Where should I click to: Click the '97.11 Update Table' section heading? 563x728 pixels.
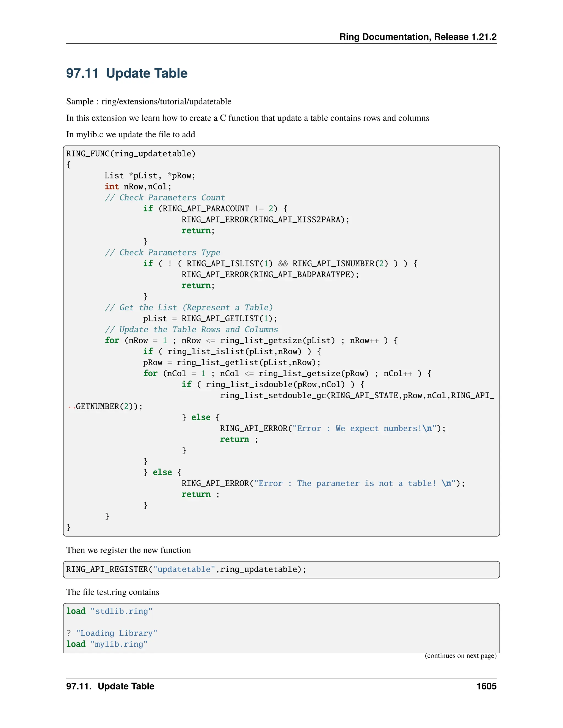(x=127, y=73)
